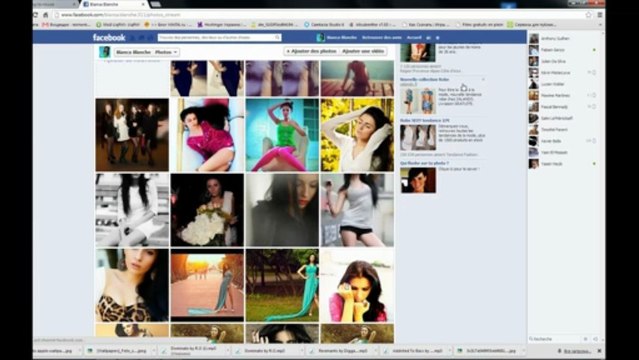Click the browser home button
Image resolution: width=639 pixels, height=360 pixels.
(x=46, y=15)
